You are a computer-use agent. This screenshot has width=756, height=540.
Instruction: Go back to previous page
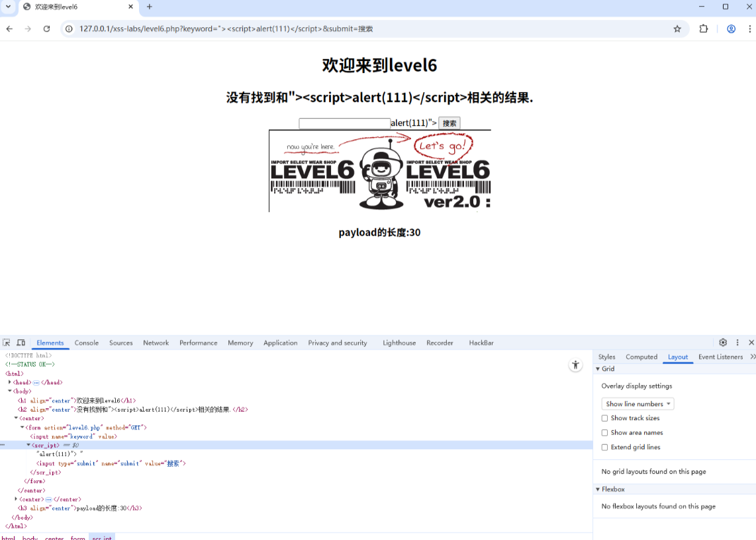pos(10,29)
